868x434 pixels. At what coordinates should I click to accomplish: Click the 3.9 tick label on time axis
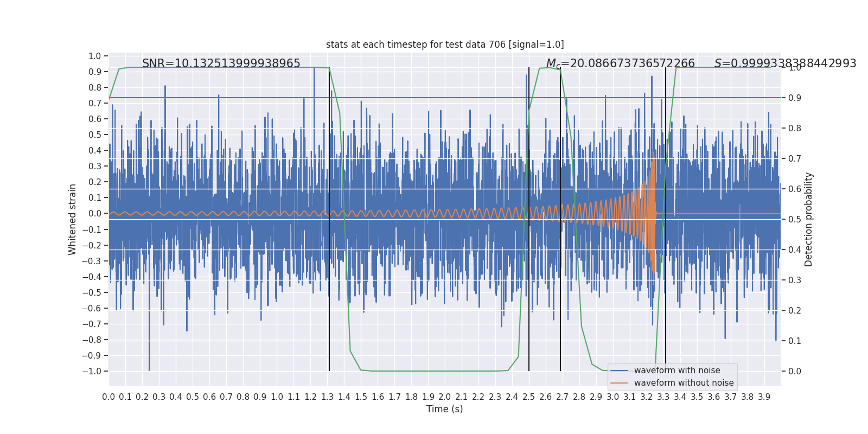click(764, 397)
